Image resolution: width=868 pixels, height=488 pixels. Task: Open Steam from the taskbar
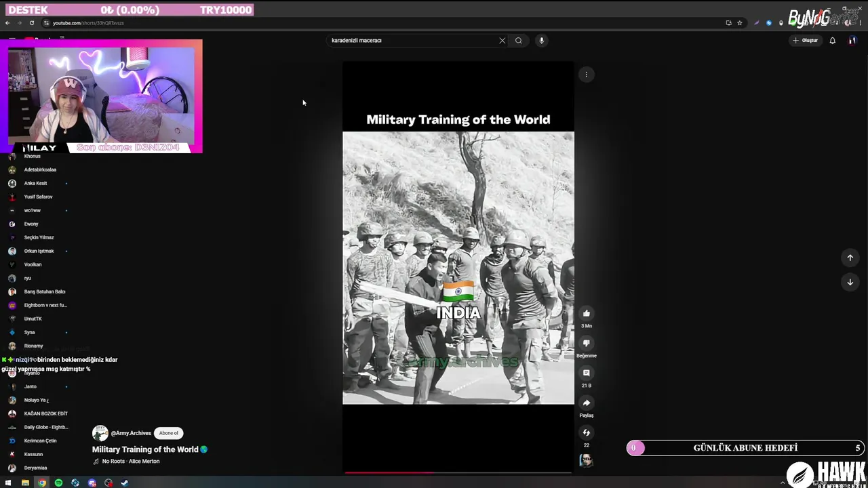(125, 483)
